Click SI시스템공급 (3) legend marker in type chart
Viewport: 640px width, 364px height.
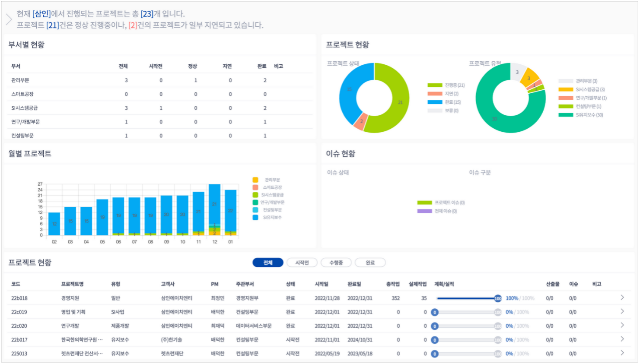tap(566, 90)
